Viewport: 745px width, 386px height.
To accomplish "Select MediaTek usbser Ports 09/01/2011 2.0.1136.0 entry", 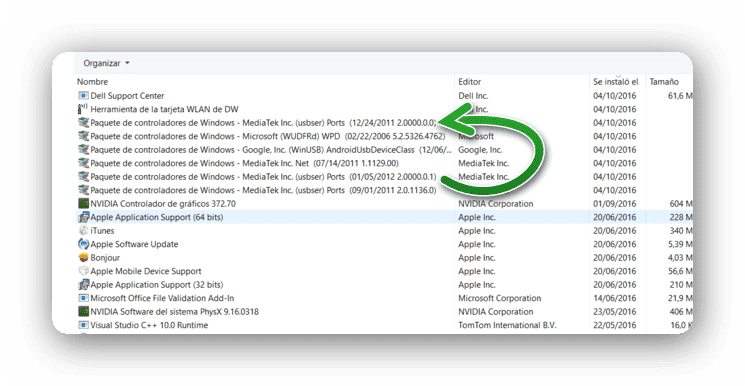I will tap(263, 190).
